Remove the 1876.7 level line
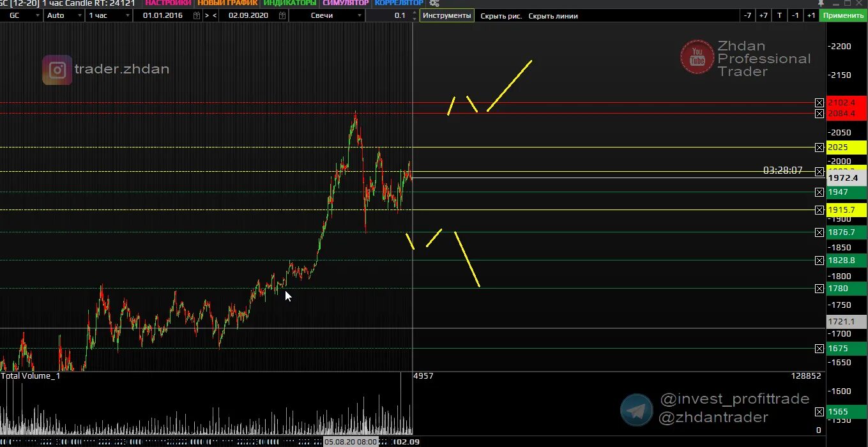 [819, 232]
